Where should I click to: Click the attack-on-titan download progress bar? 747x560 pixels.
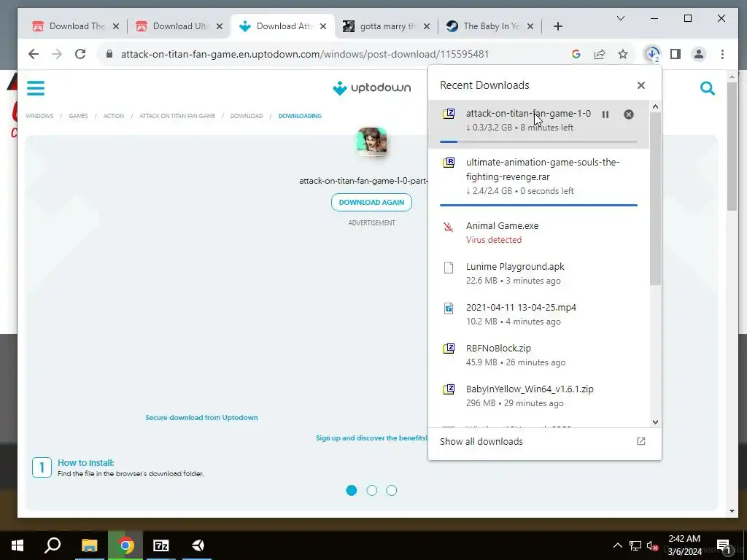click(x=539, y=141)
